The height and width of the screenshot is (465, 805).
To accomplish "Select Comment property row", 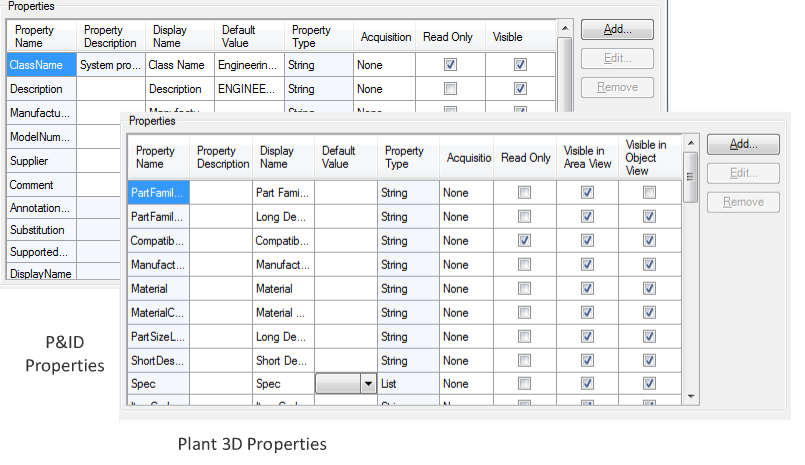I will click(x=42, y=185).
